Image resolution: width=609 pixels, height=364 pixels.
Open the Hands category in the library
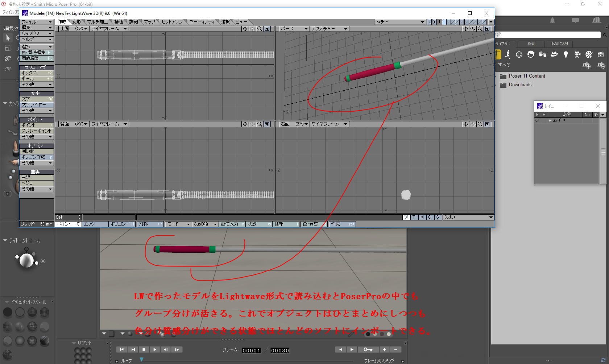(543, 54)
